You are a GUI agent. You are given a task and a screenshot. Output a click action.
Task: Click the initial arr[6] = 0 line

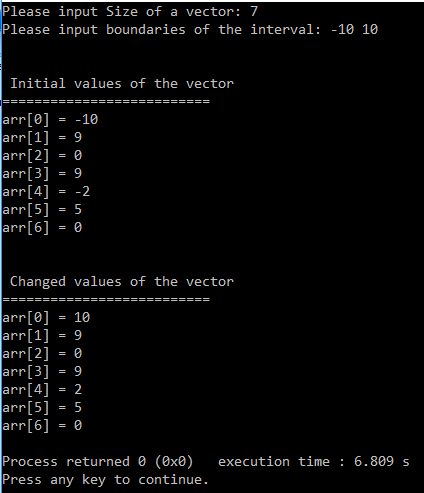point(42,228)
